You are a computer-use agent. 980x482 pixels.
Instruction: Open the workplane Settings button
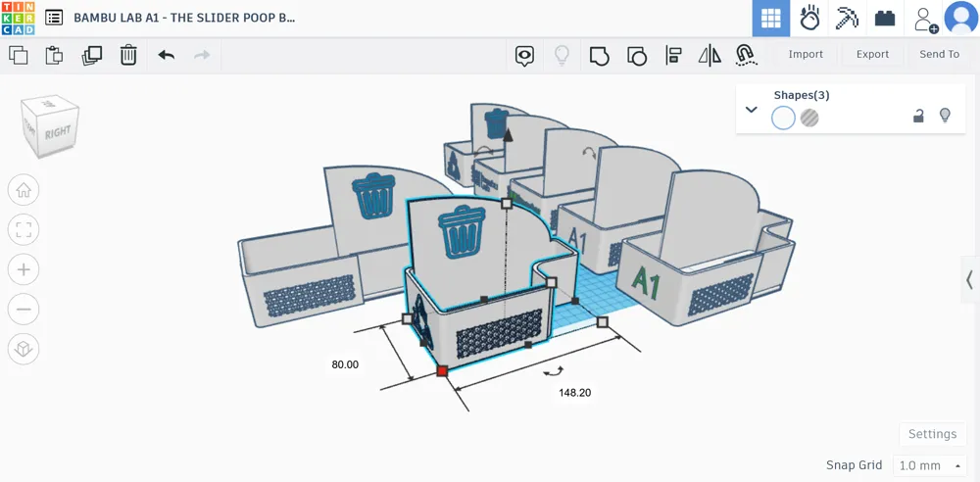(932, 434)
